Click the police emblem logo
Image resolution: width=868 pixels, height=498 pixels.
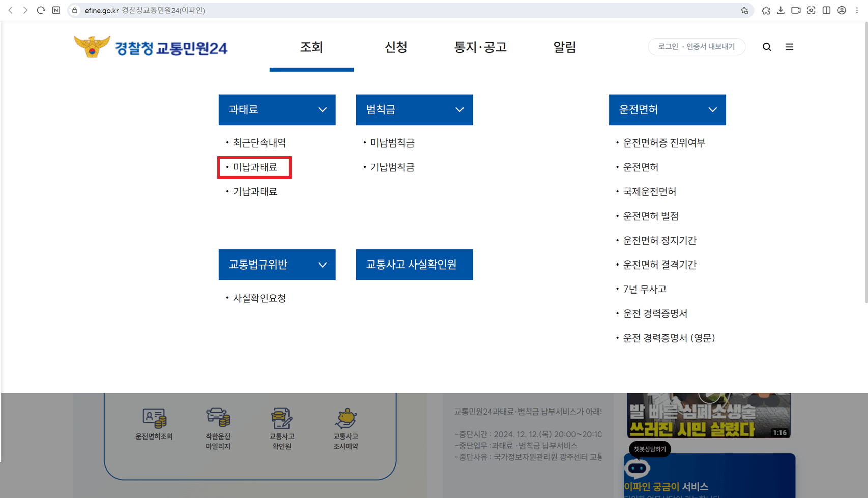click(x=92, y=46)
